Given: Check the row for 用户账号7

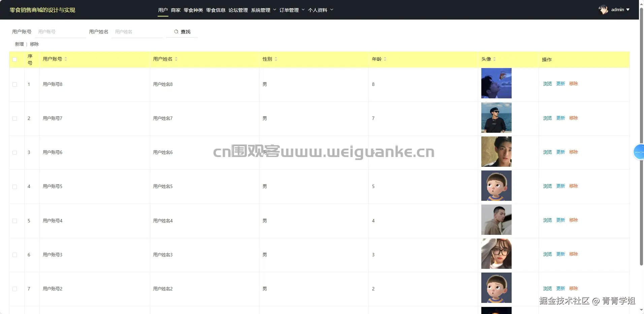Looking at the screenshot, I should [14, 119].
